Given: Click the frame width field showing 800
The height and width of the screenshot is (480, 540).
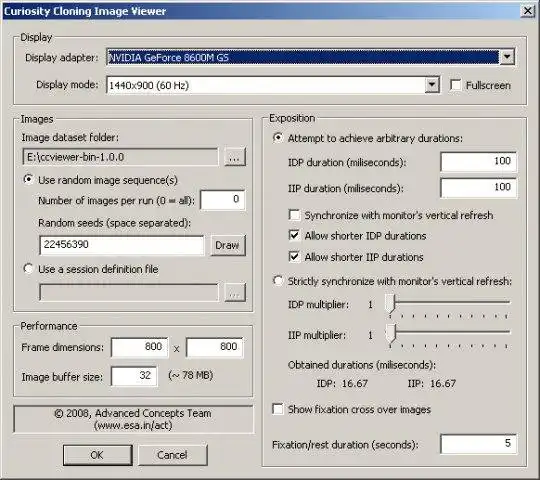Looking at the screenshot, I should [x=139, y=347].
